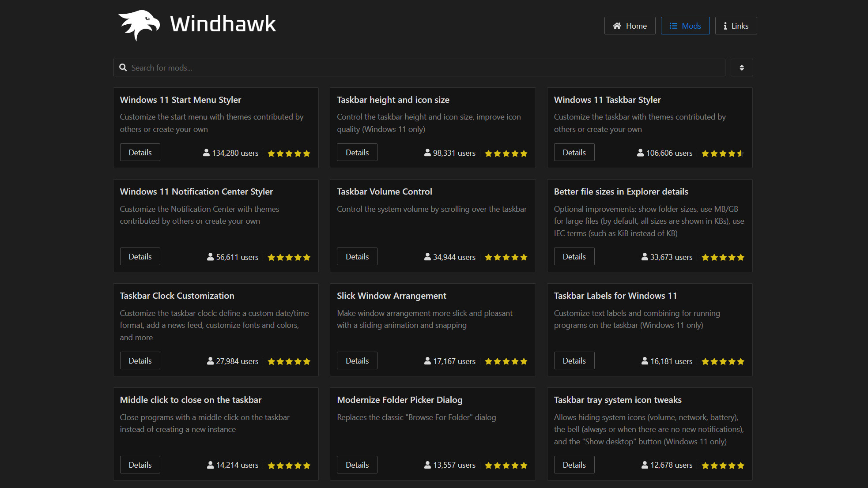The width and height of the screenshot is (868, 488).
Task: Click user icon beside 13,557 users
Action: 427,465
